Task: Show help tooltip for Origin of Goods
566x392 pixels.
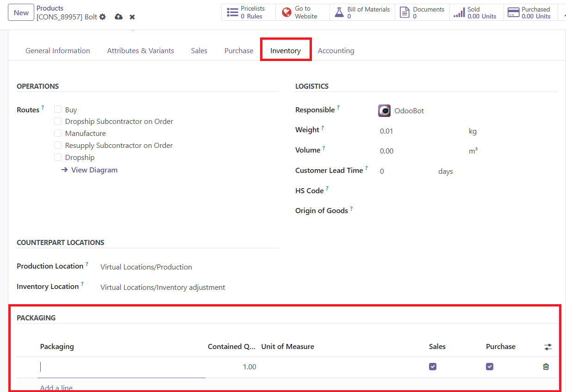Action: tap(351, 208)
